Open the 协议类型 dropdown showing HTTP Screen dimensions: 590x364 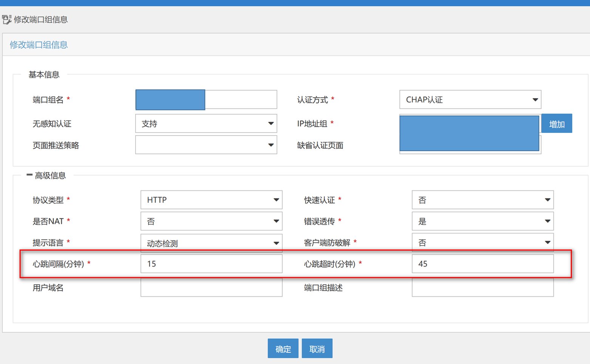(x=212, y=200)
